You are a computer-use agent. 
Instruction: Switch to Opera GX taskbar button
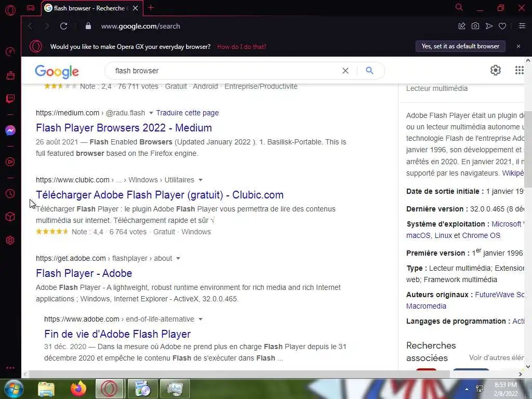click(109, 389)
